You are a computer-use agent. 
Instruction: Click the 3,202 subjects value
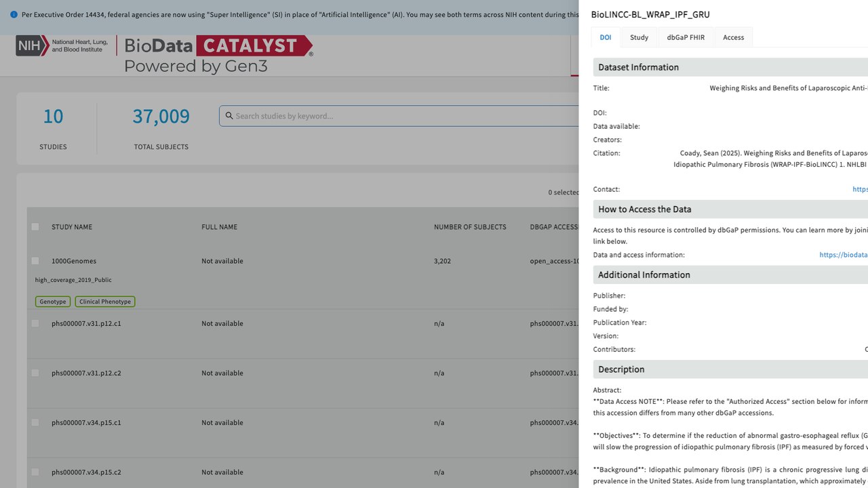point(442,261)
